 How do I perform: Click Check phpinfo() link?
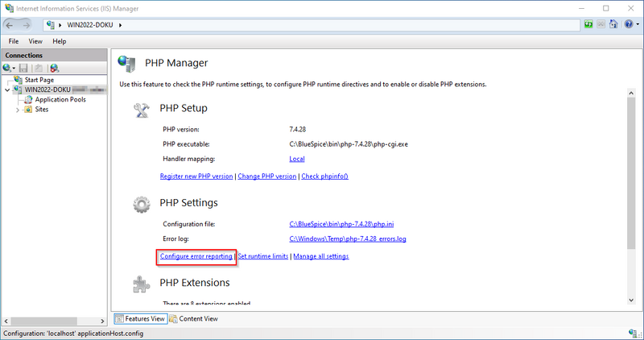[324, 176]
